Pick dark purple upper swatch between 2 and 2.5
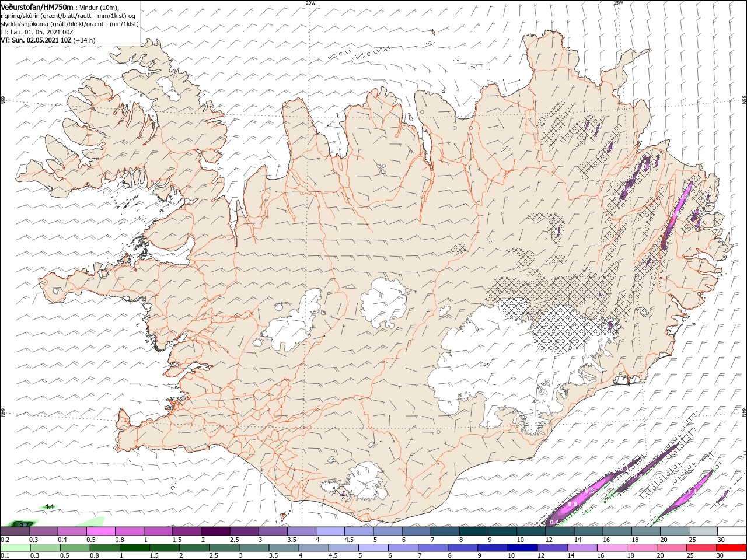Image resolution: width=747 pixels, height=560 pixels. pyautogui.click(x=215, y=531)
